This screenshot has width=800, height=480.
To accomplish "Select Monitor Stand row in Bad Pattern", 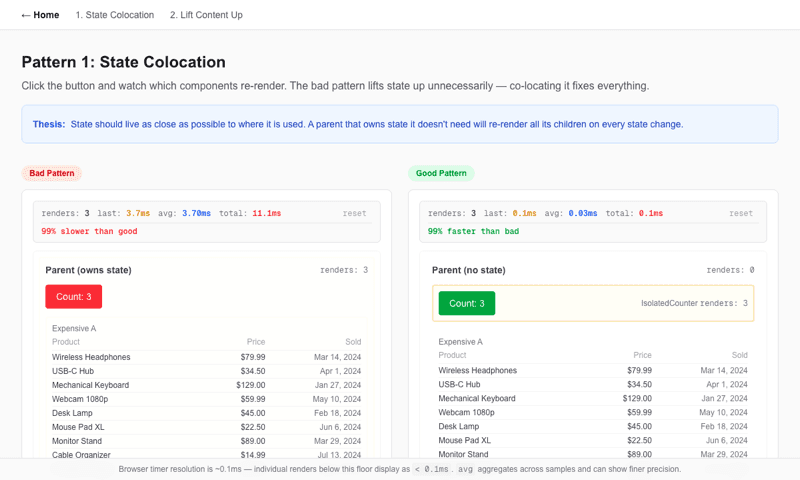I will click(x=206, y=441).
